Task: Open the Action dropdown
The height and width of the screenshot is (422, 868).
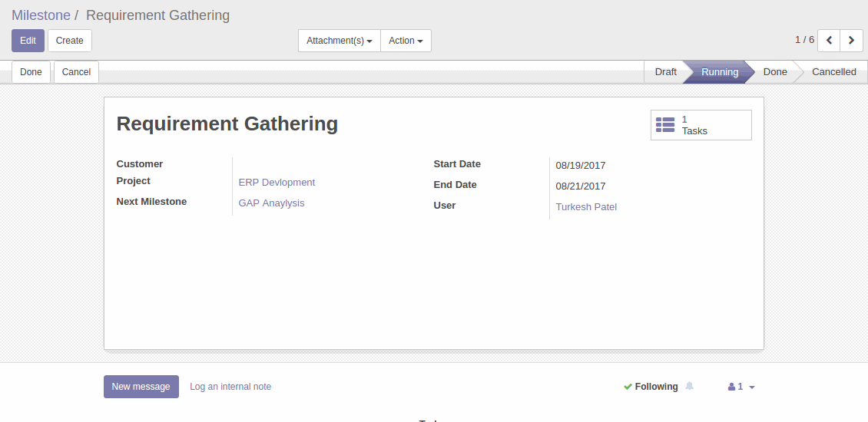Action: pos(406,41)
